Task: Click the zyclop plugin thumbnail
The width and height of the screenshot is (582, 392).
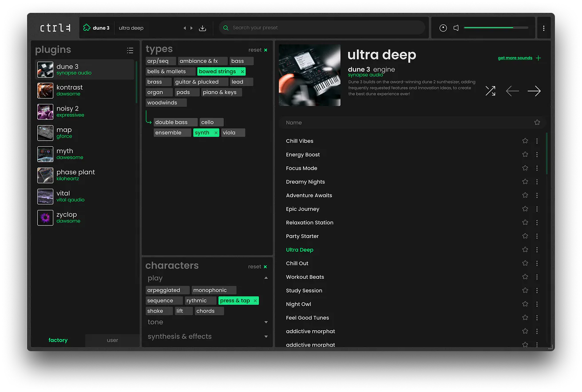Action: 45,218
